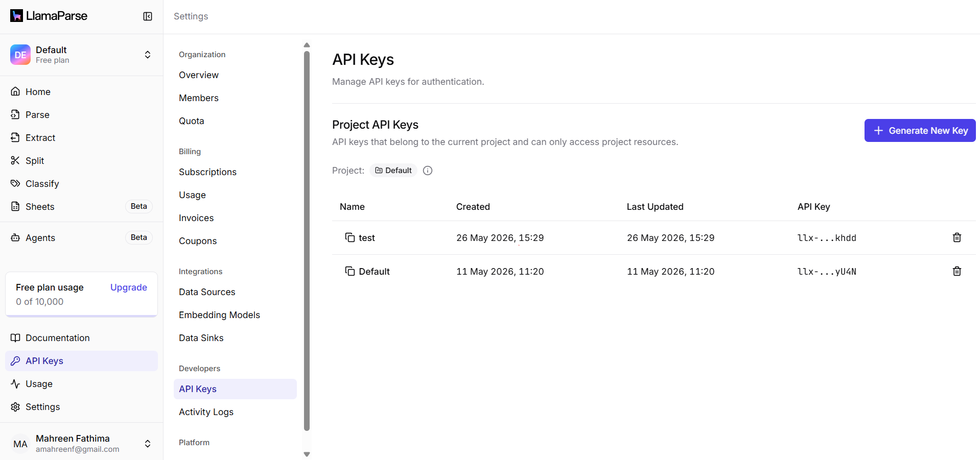Open the Invoices page
Viewport: 980px width, 460px height.
tap(196, 218)
